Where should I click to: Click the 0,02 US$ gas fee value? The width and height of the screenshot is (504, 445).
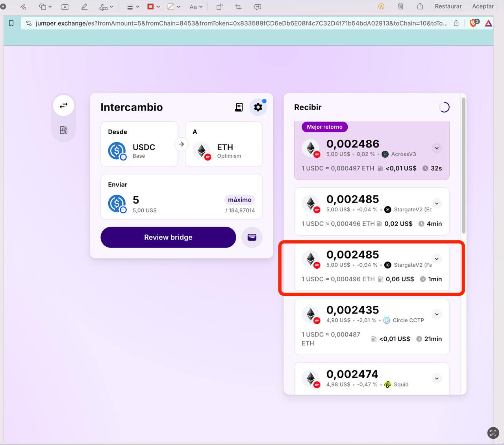coord(398,223)
